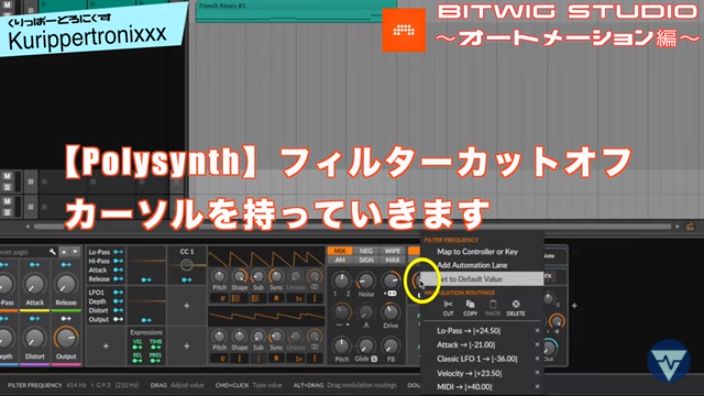Viewport: 704px width, 396px height.
Task: Click Noise level knob
Action: coord(366,282)
